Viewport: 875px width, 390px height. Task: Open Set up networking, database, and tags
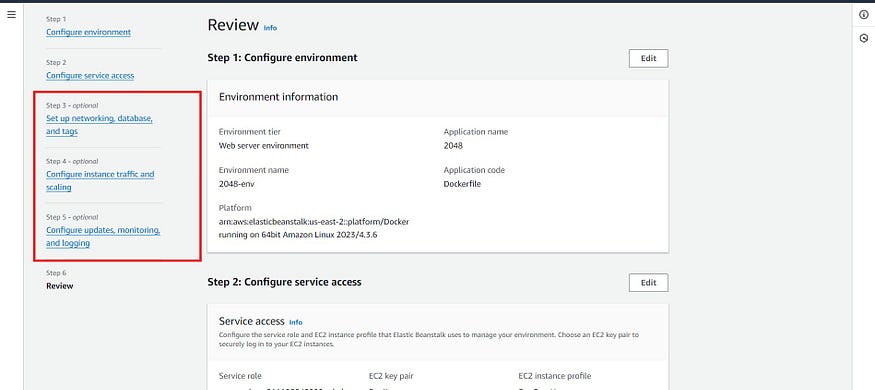[x=99, y=125]
